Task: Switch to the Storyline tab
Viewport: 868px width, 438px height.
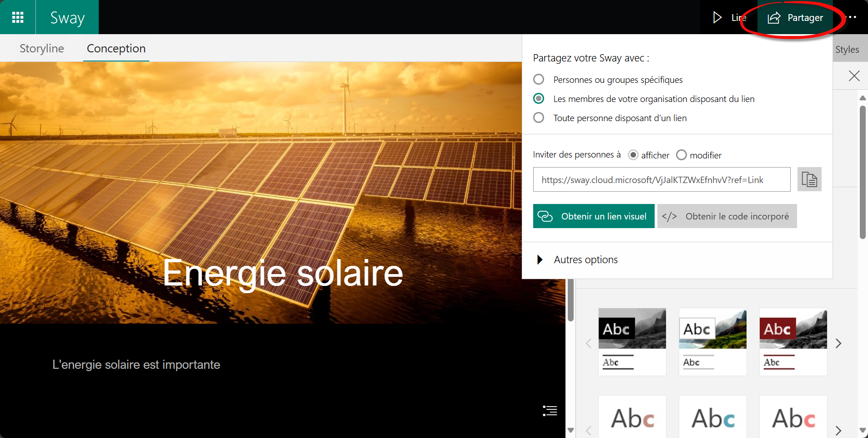Action: (42, 48)
